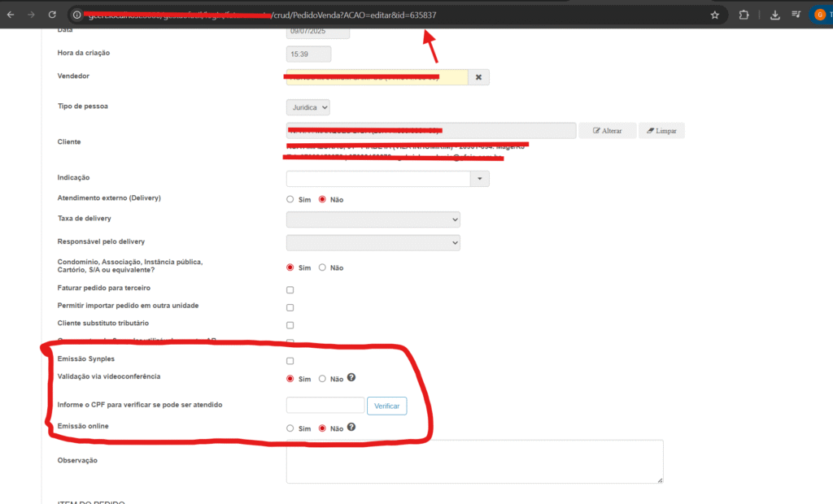833x504 pixels.
Task: Click the Limpar button for Cliente
Action: click(x=661, y=130)
